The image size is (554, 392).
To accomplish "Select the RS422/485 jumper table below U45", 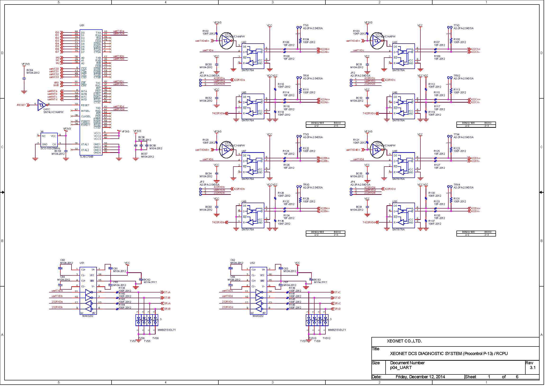I will pyautogui.click(x=325, y=125).
